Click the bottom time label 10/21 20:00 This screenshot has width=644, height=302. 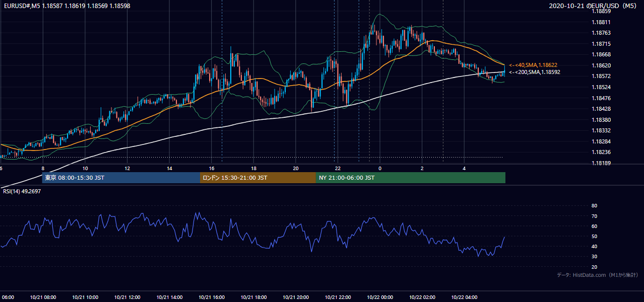pyautogui.click(x=295, y=297)
